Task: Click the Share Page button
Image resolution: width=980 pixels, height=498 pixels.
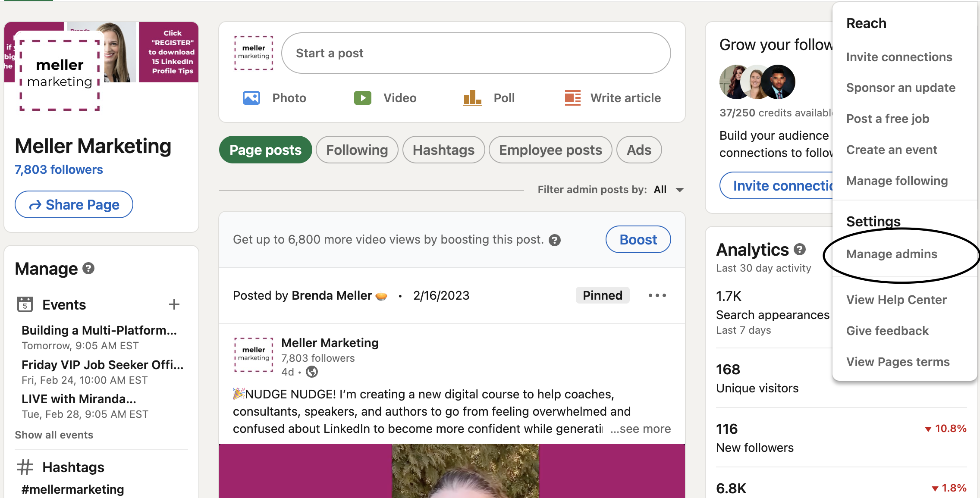Action: (74, 205)
